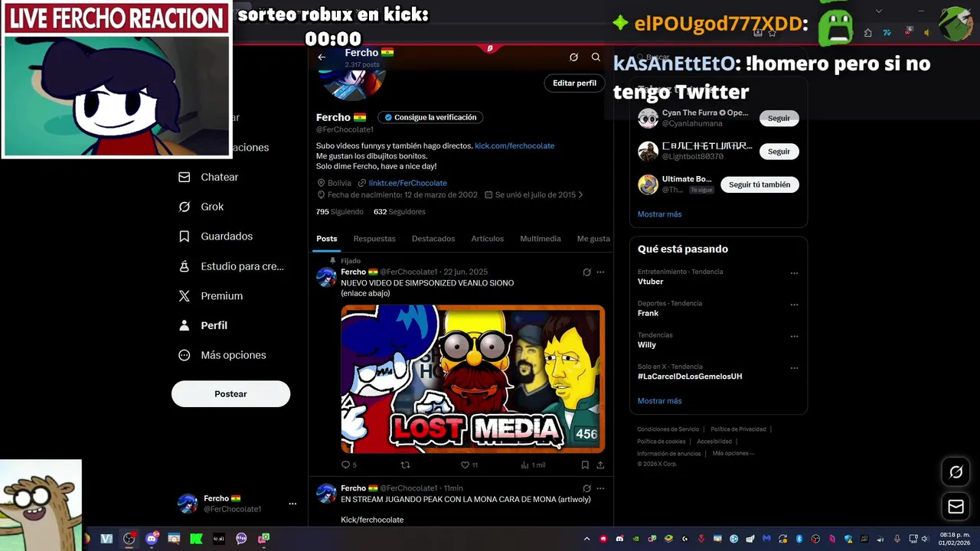Follow Cyan The Furra with Seguir

tap(779, 119)
